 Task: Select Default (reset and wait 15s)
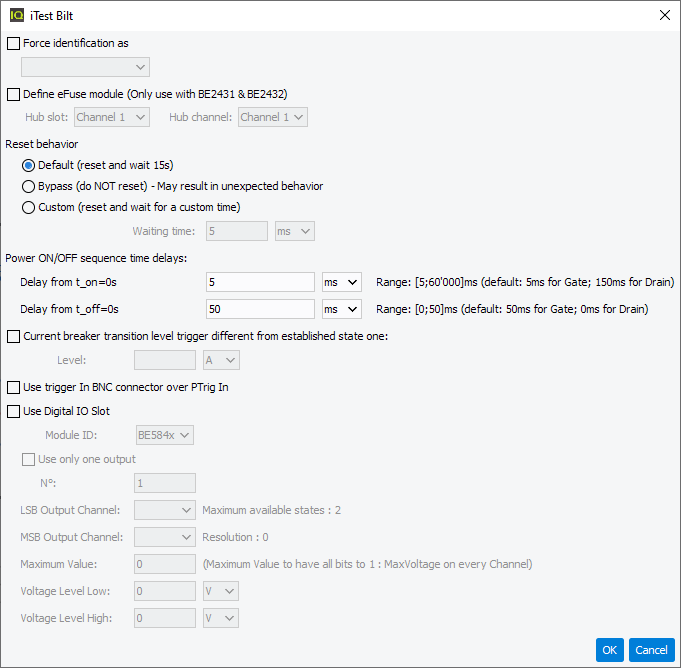29,165
